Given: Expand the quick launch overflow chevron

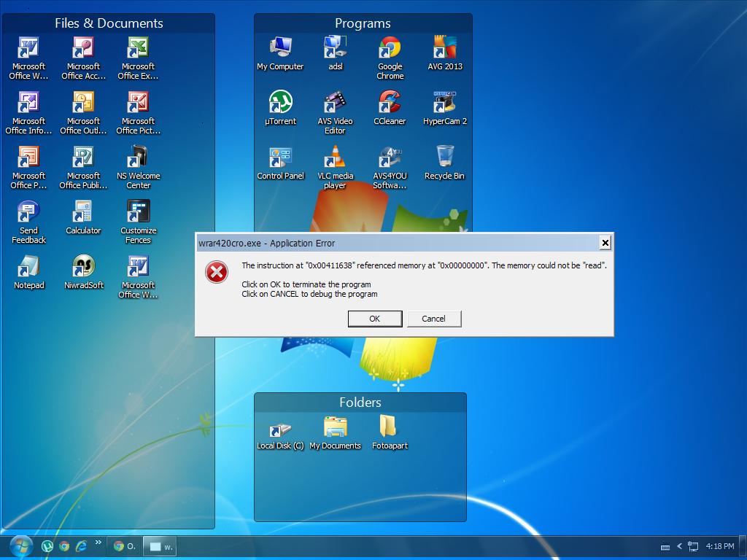Looking at the screenshot, I should 98,542.
